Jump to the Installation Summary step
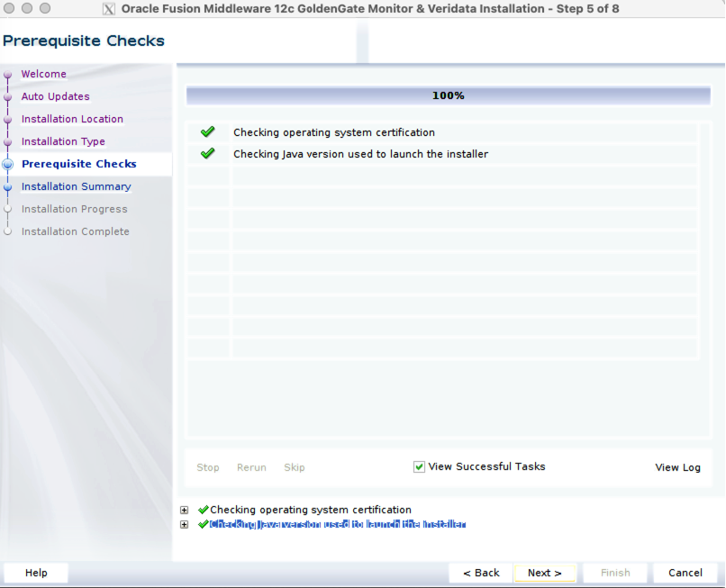Viewport: 726px width, 588px height. tap(77, 186)
